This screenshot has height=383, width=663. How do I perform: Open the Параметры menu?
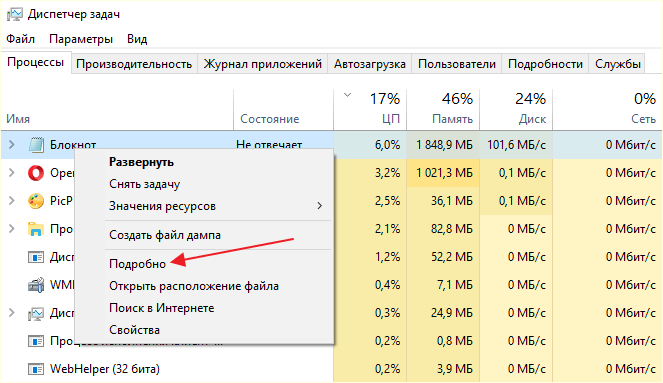click(x=81, y=39)
